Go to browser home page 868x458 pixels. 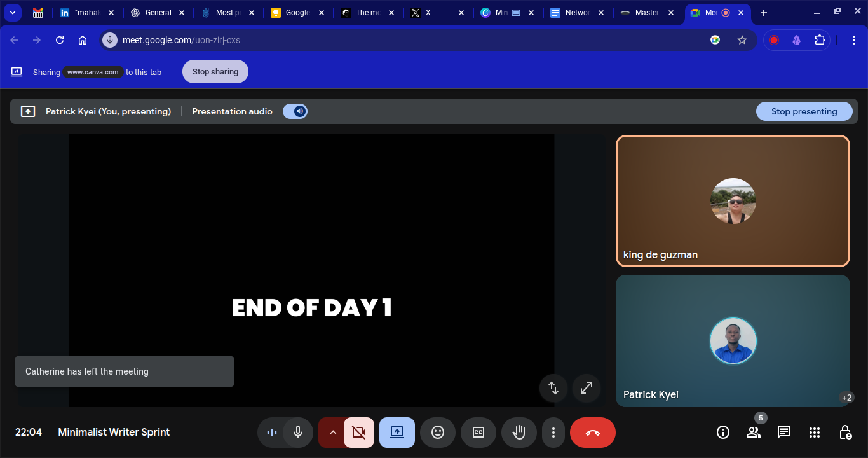tap(83, 40)
